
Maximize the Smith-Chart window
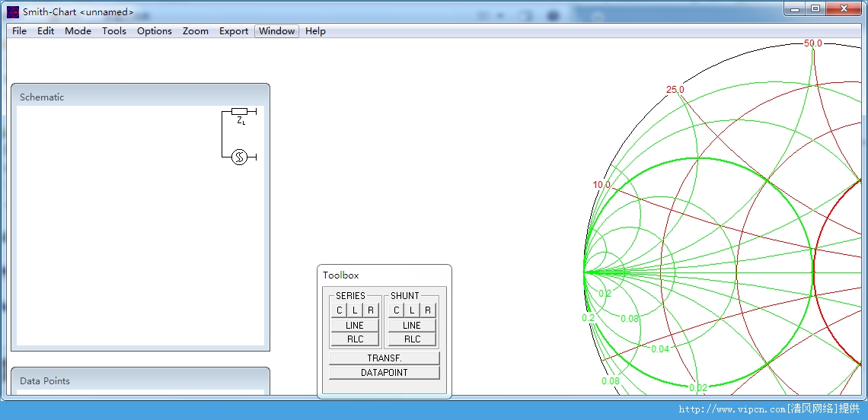click(x=815, y=8)
